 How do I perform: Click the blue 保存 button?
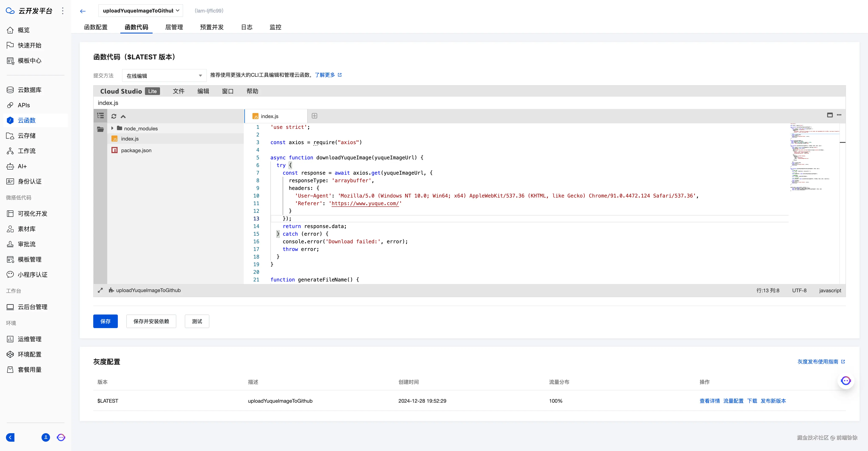tap(105, 321)
